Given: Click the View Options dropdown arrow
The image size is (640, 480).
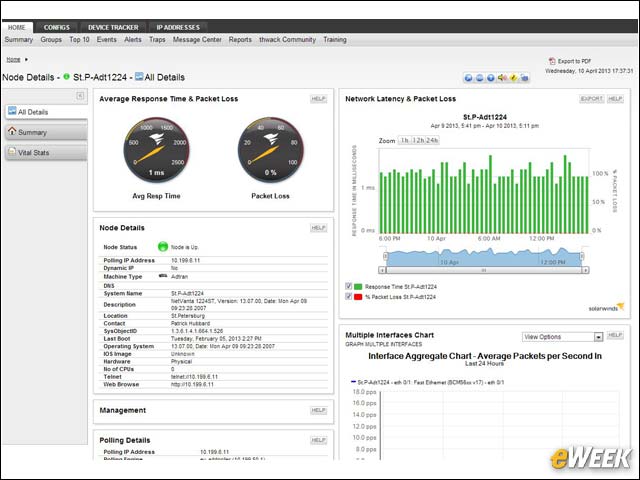Looking at the screenshot, I should pyautogui.click(x=598, y=337).
